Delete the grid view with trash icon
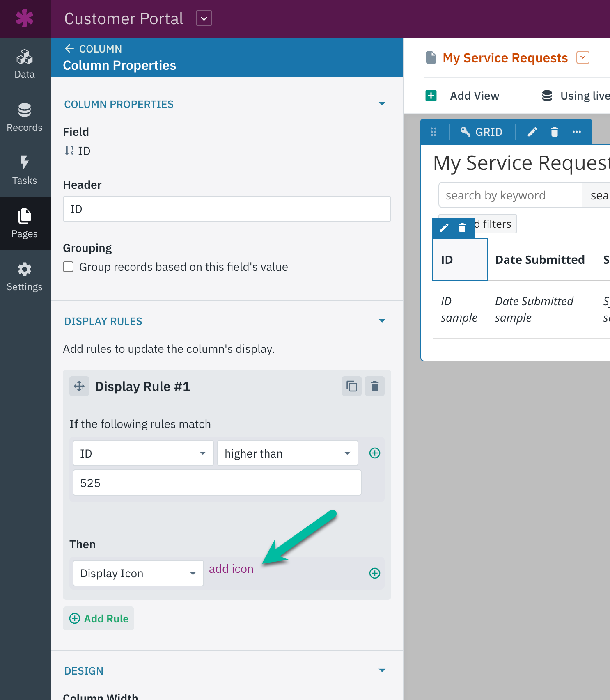This screenshot has height=700, width=610. 554,132
